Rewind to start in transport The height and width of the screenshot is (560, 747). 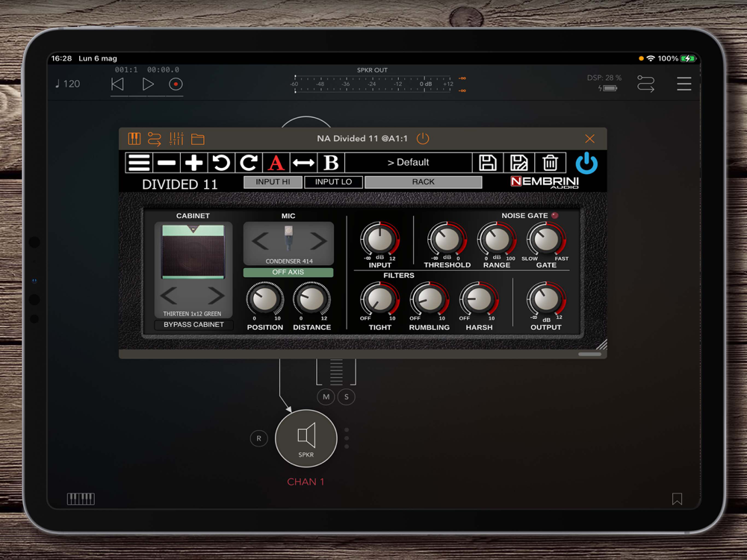click(x=117, y=84)
